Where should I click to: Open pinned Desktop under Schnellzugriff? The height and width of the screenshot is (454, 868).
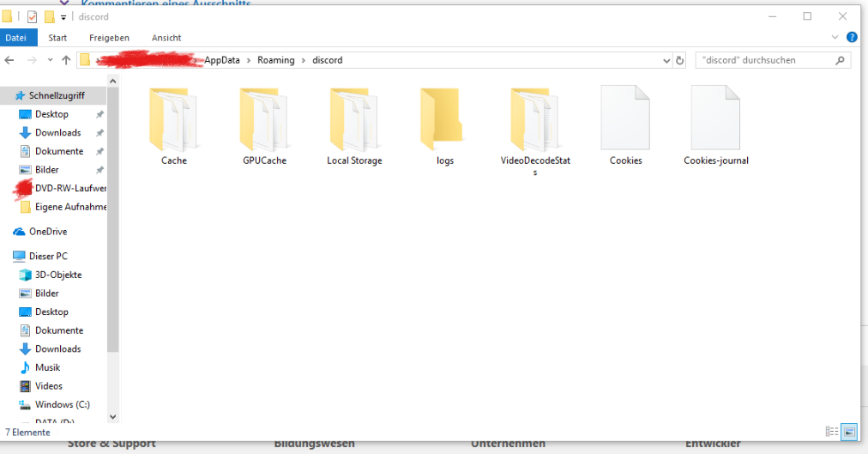51,114
